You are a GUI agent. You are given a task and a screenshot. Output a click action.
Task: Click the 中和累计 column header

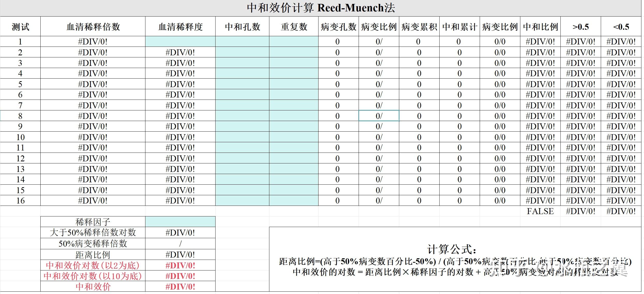460,26
